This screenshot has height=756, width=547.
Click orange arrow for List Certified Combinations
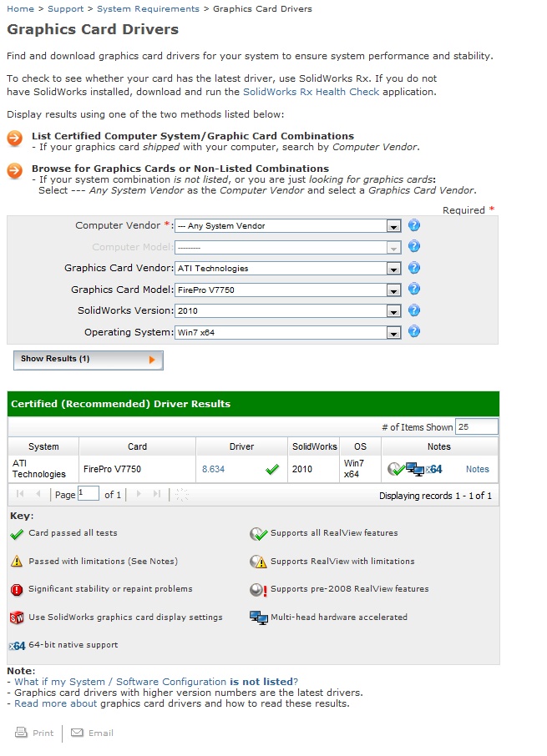tap(15, 139)
